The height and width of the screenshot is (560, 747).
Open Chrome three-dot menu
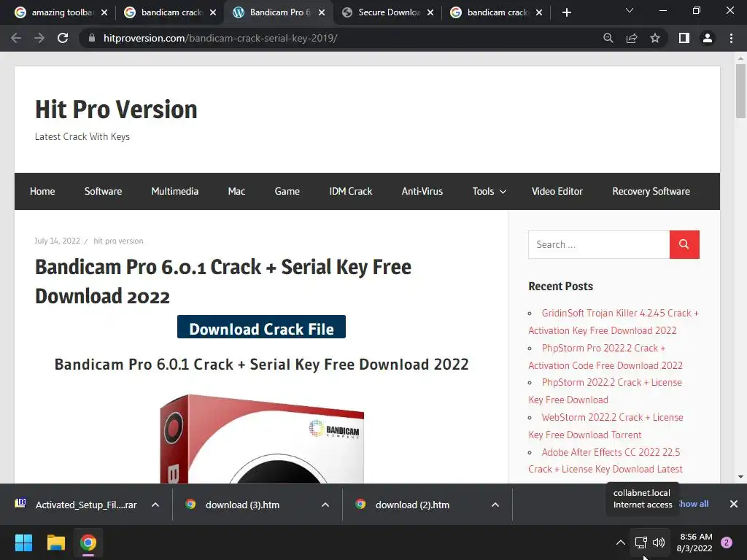731,38
